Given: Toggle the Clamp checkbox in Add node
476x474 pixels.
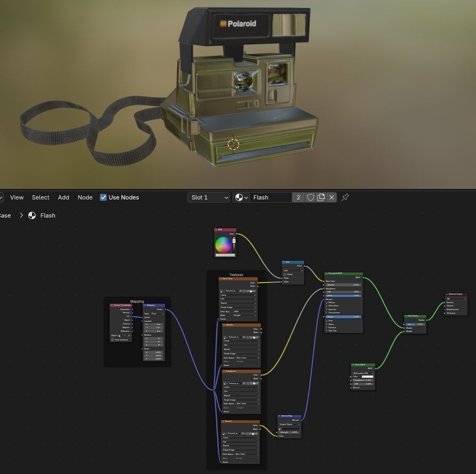Looking at the screenshot, I should pyautogui.click(x=285, y=274).
